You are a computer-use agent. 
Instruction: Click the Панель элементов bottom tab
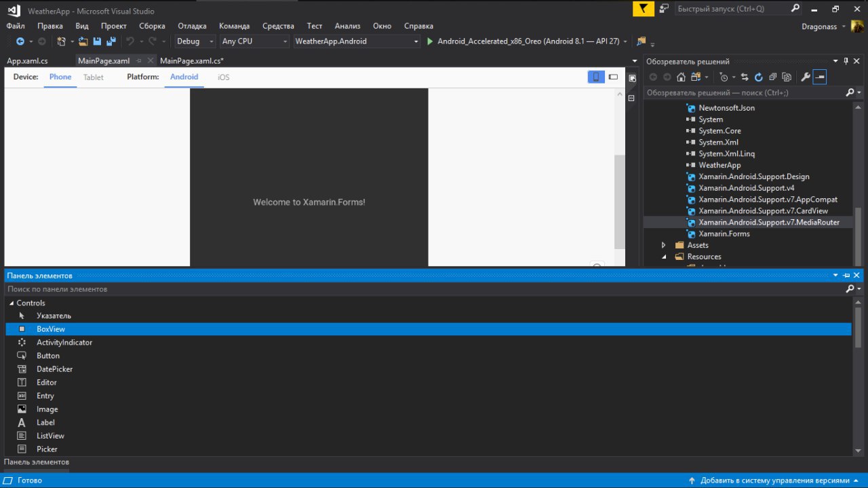[37, 462]
